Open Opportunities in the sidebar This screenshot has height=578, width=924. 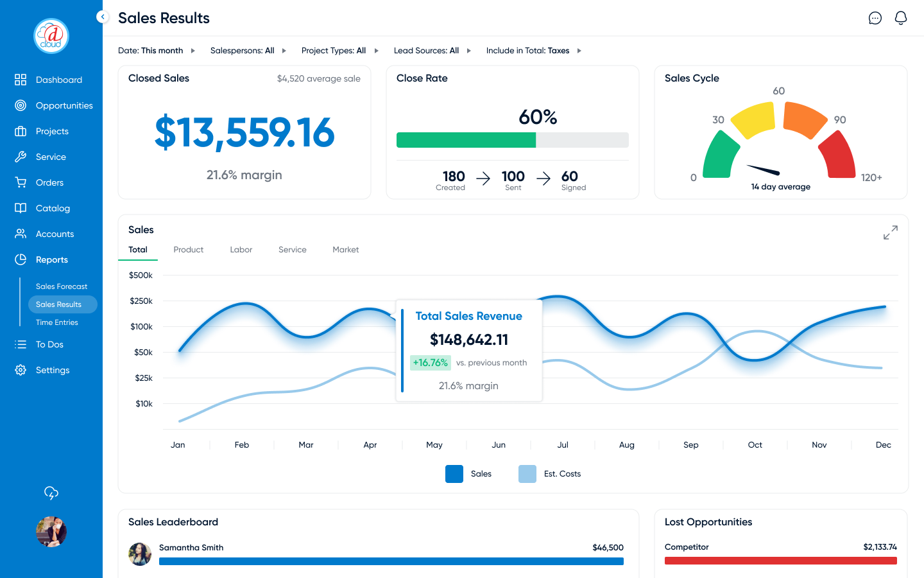(x=64, y=105)
